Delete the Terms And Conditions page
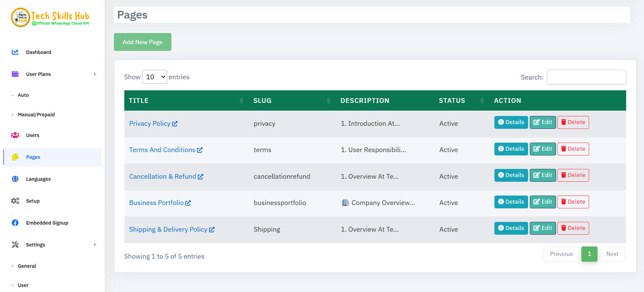Image resolution: width=644 pixels, height=292 pixels. point(573,149)
